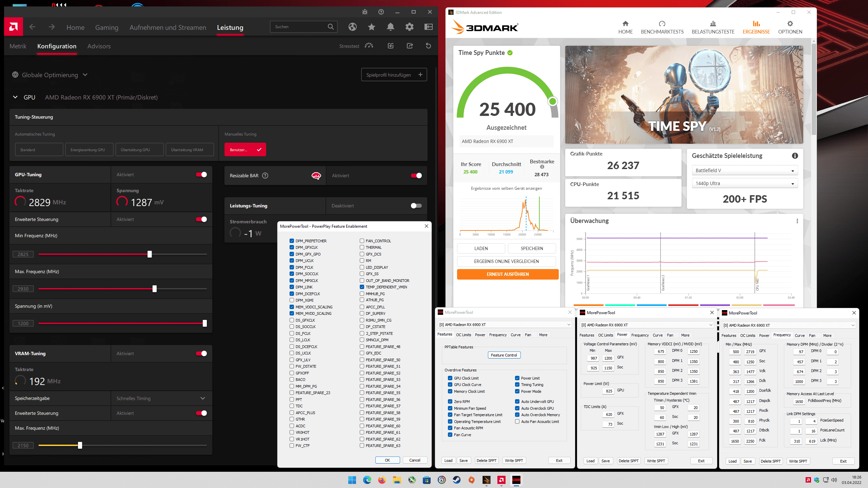Open the Battlefield V game dropdown

point(745,170)
